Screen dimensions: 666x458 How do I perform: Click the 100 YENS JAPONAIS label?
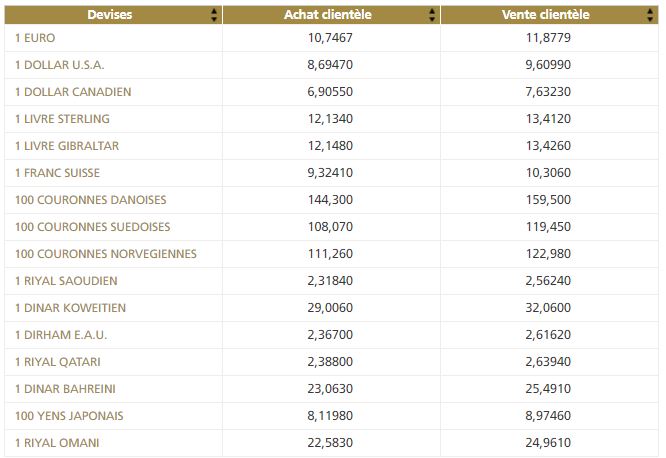69,416
